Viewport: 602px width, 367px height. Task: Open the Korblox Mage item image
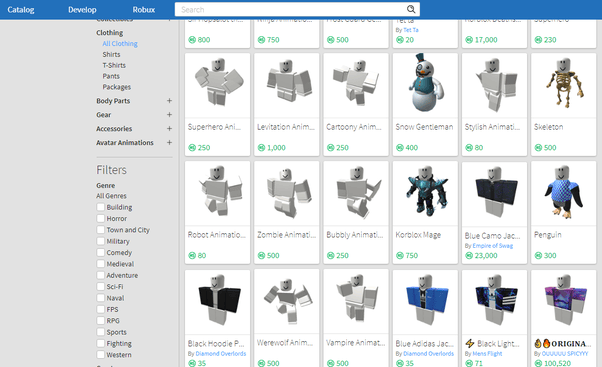pyautogui.click(x=425, y=193)
